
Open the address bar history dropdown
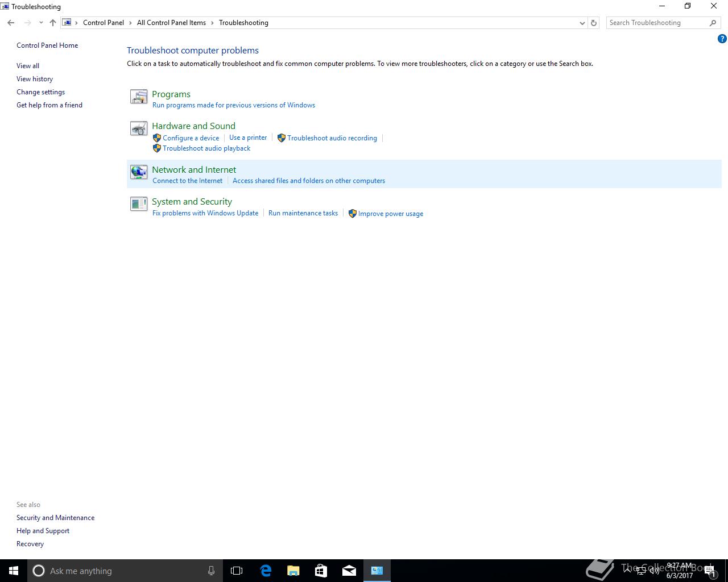click(582, 23)
